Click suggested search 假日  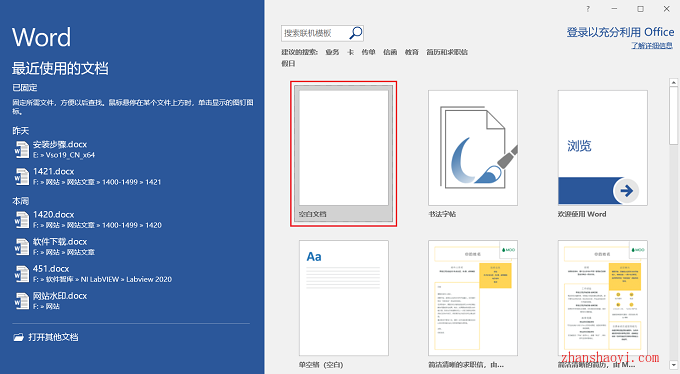[x=288, y=64]
